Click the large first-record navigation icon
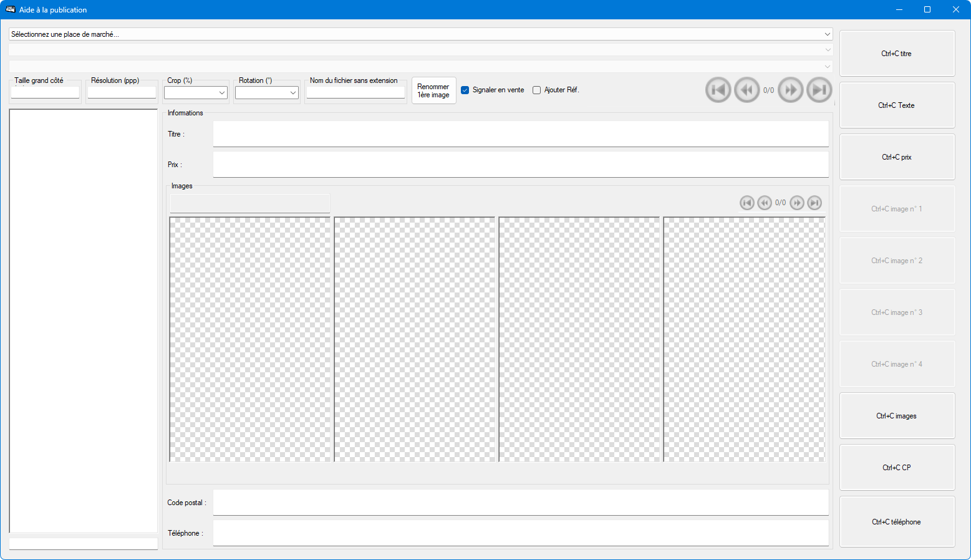This screenshot has width=971, height=560. [718, 90]
